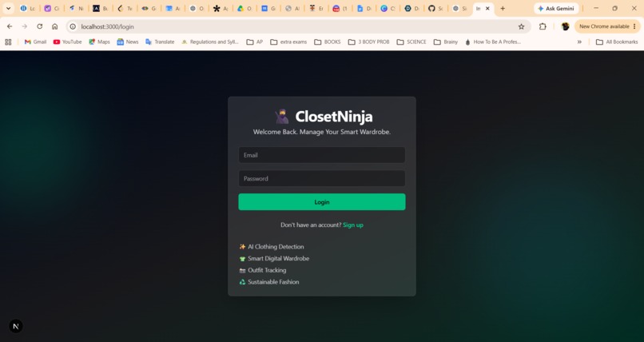
Task: Click the Ask Gemini button
Action: pos(556,8)
